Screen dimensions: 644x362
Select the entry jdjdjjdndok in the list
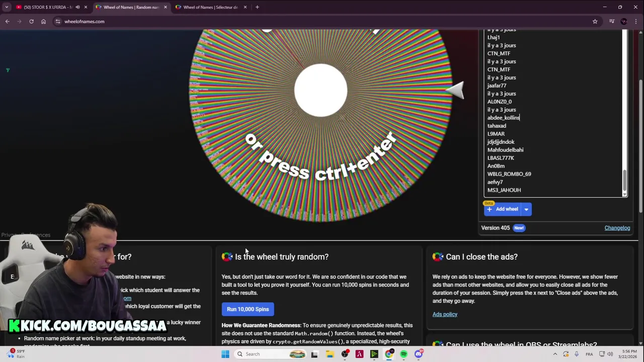(x=501, y=142)
